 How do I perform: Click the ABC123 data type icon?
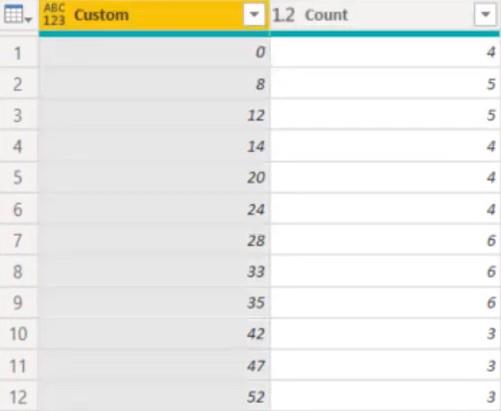coord(54,15)
